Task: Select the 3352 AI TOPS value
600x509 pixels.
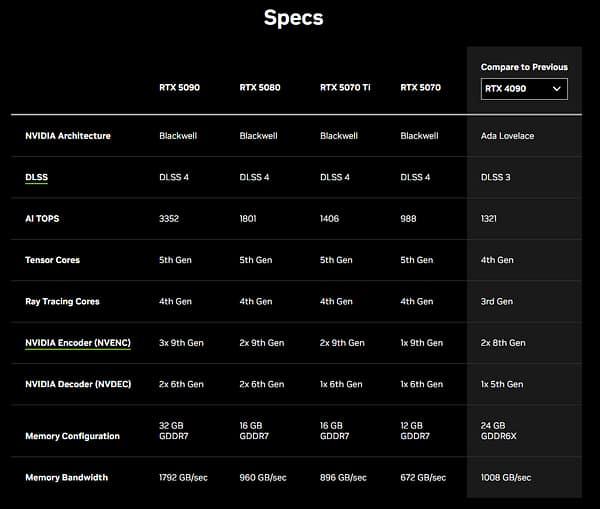Action: [171, 218]
